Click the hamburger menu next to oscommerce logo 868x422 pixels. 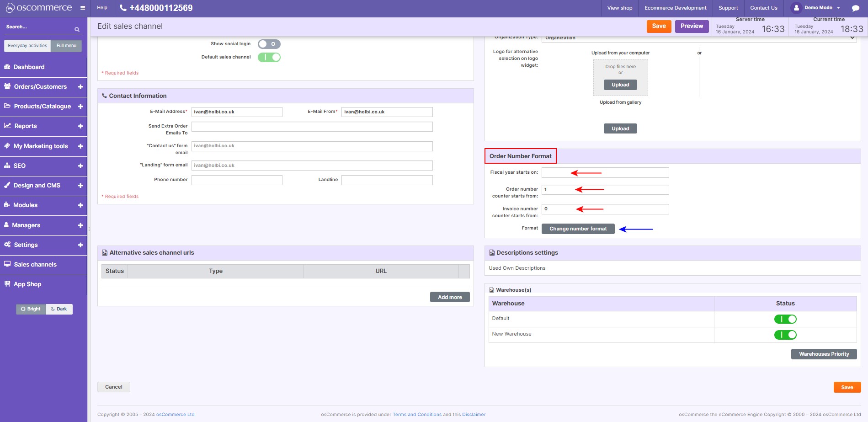click(x=82, y=7)
